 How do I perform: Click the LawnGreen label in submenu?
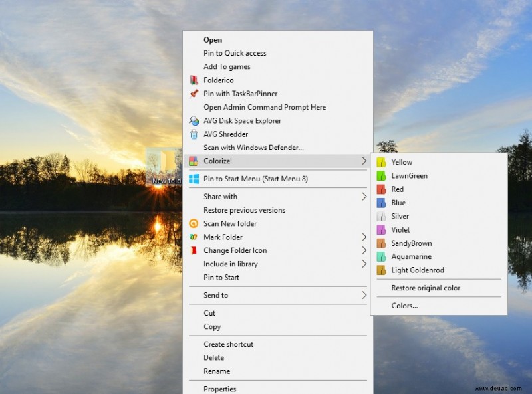coord(409,176)
